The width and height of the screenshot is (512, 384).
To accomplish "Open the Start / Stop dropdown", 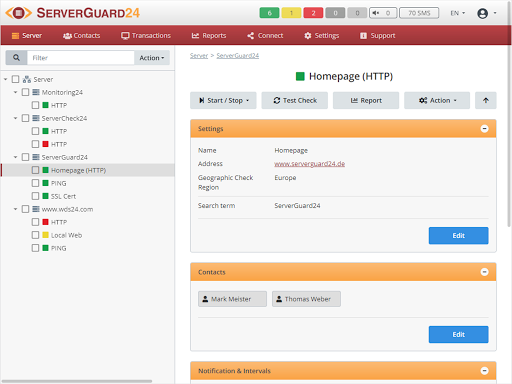I will pos(223,100).
